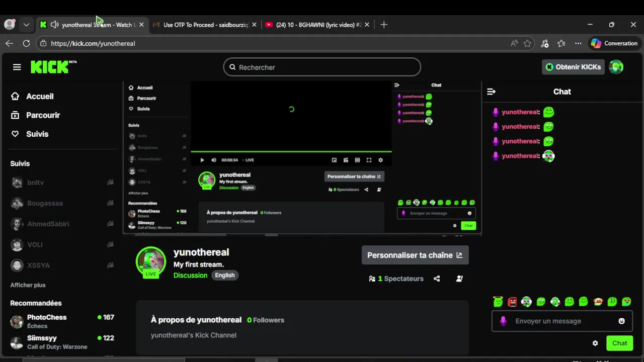Open browser Settings and more menu

[578, 43]
